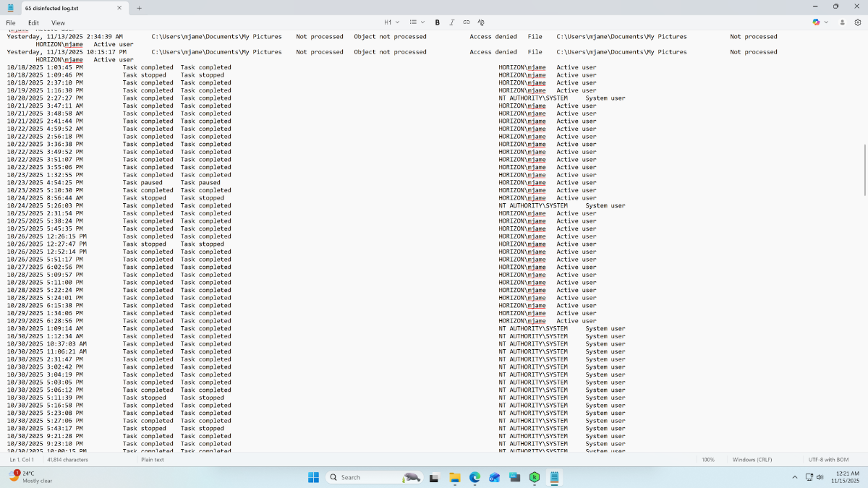Open the clock showing 12:21 AM

(846, 477)
